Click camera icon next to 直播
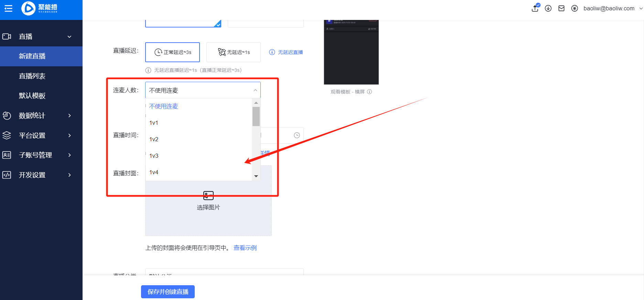 tap(7, 36)
